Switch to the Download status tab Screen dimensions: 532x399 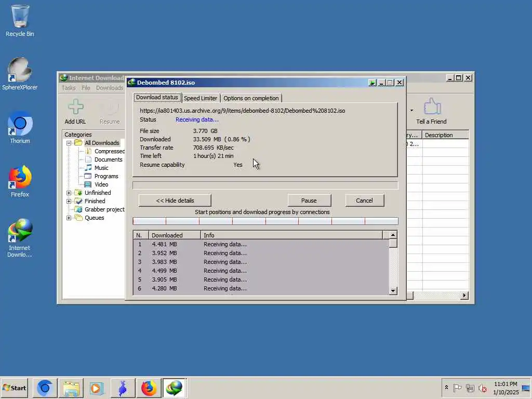click(157, 97)
